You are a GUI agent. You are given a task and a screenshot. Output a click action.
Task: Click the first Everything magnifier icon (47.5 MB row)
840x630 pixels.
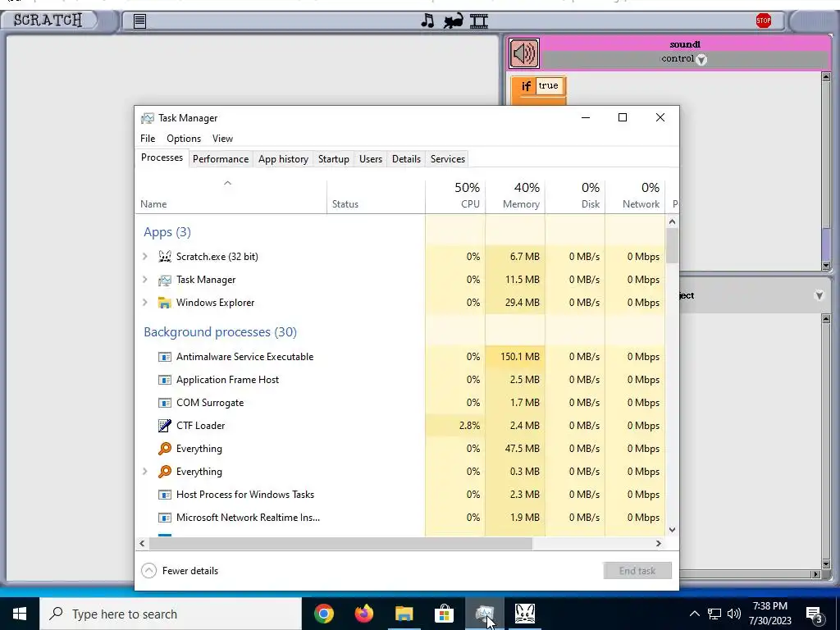[x=164, y=449]
